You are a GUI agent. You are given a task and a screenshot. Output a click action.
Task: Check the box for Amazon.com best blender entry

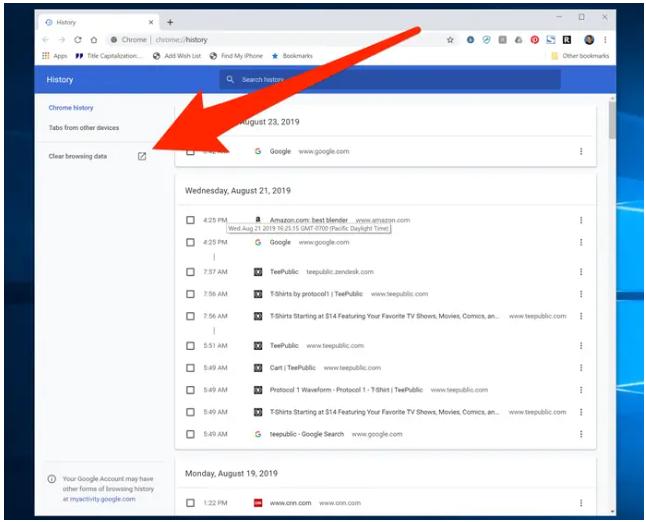pyautogui.click(x=190, y=220)
